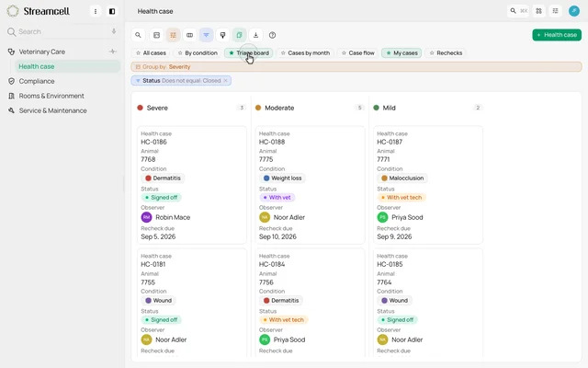The width and height of the screenshot is (588, 368).
Task: Open Service & Maintenance in the sidebar
Action: [53, 110]
